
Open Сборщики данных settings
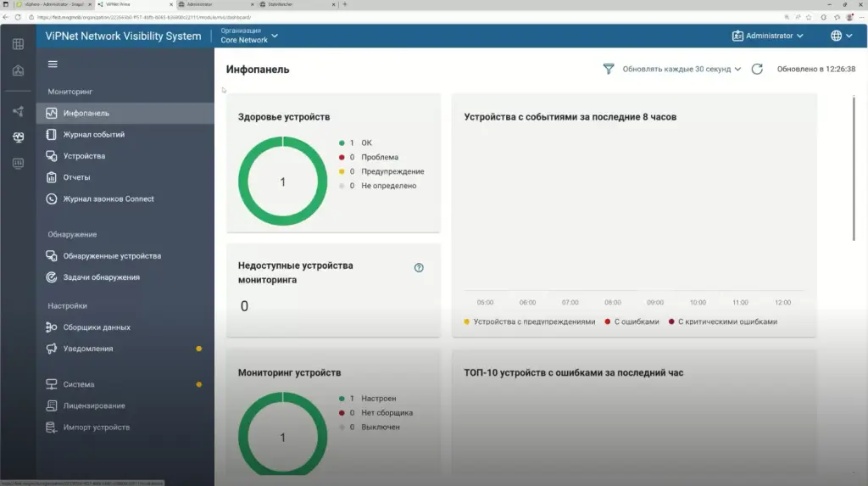click(x=125, y=327)
